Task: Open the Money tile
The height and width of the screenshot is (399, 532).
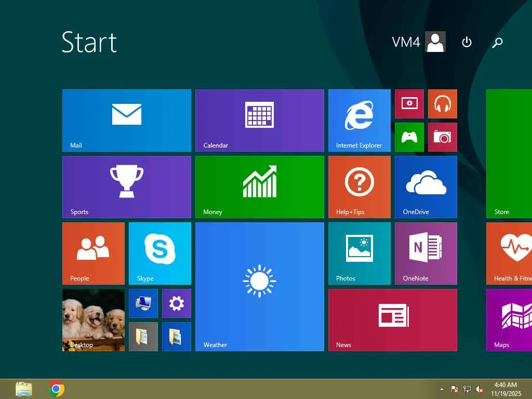Action: 260,187
